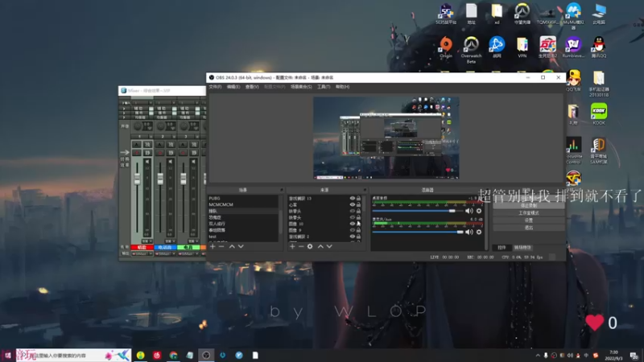
Task: Add a new scene with the plus icon
Action: (213, 246)
